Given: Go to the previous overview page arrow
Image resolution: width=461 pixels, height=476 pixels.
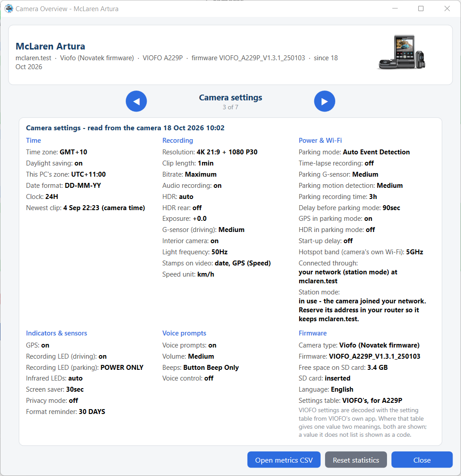Looking at the screenshot, I should point(136,101).
